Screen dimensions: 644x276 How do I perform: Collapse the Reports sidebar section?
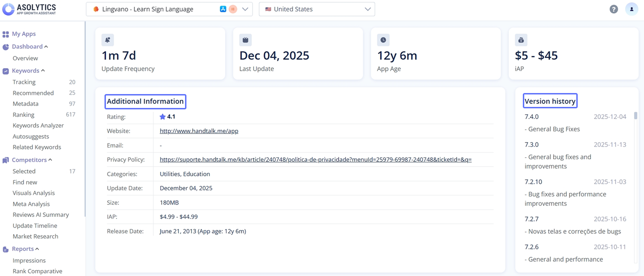(x=37, y=249)
